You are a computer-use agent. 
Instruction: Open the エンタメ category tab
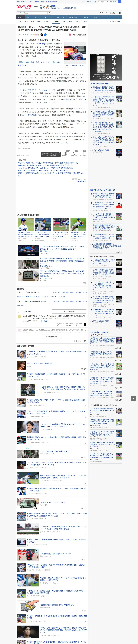[x=47, y=21]
